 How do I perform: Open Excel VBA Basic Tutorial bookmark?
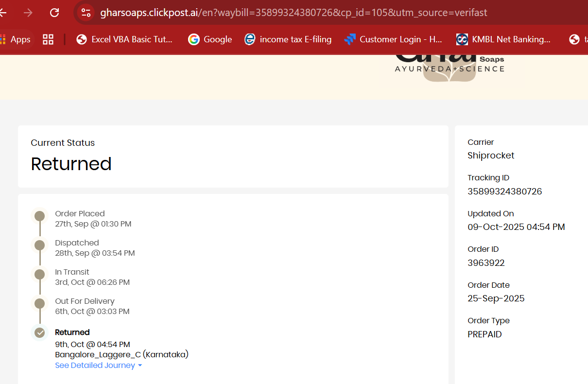[124, 39]
